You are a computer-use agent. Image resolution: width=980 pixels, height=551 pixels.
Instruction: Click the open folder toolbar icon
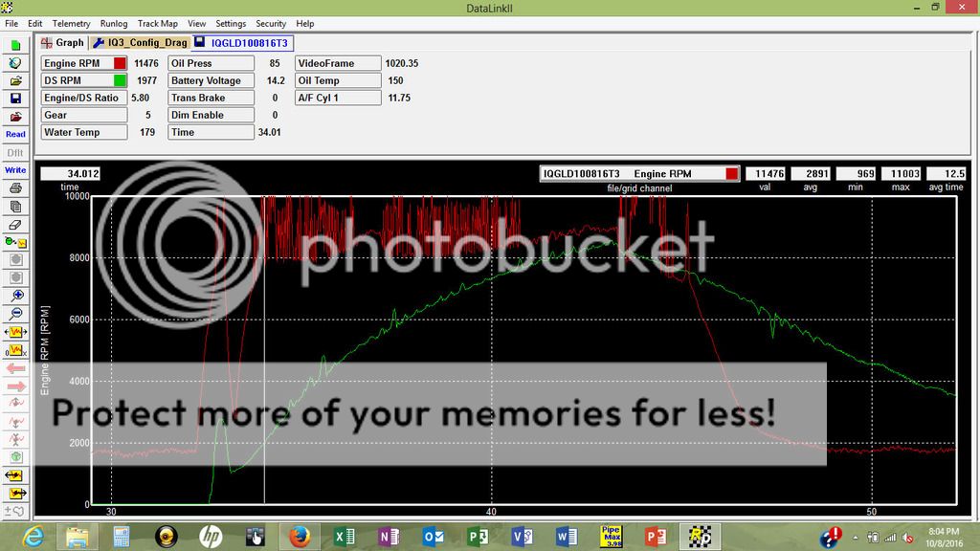click(x=15, y=80)
